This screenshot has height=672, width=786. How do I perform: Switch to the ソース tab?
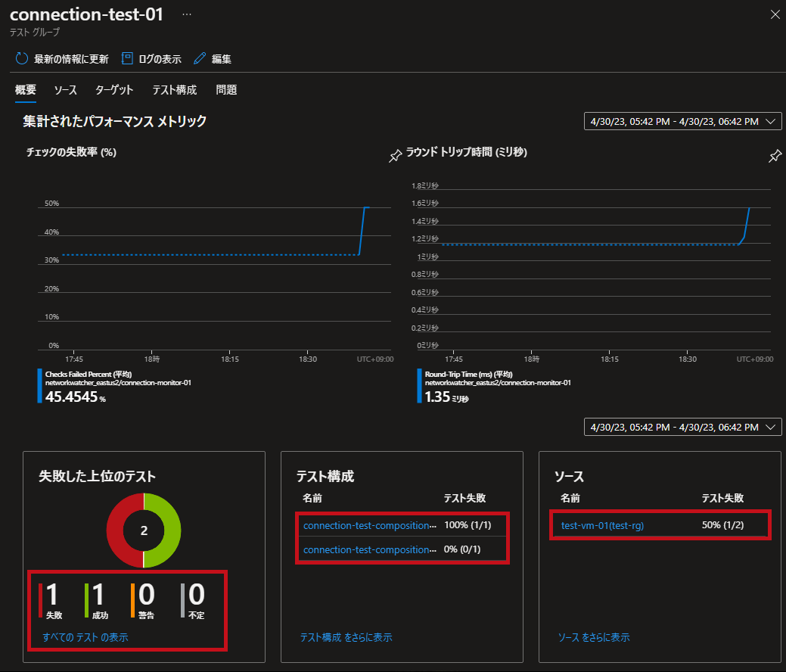click(x=66, y=90)
